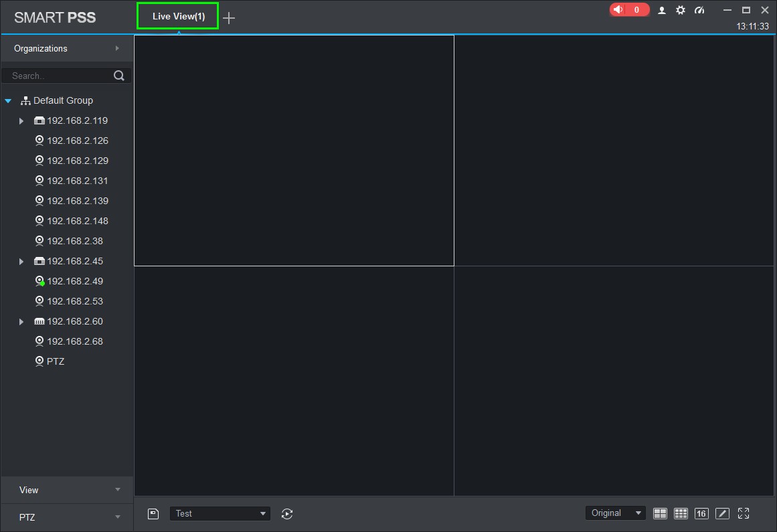
Task: Toggle full screen view
Action: click(744, 514)
